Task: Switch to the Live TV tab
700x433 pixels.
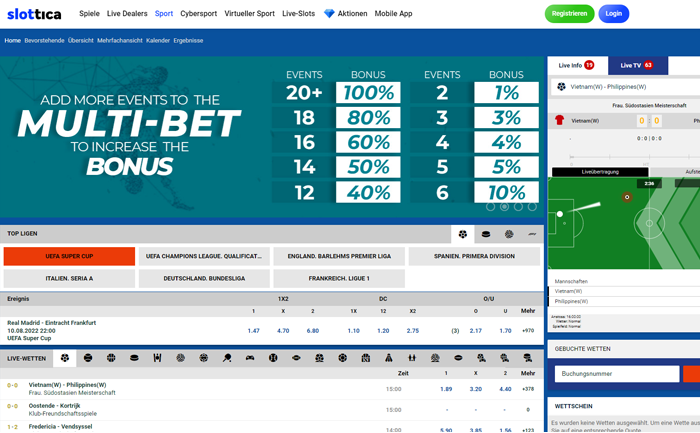Action: [638, 66]
